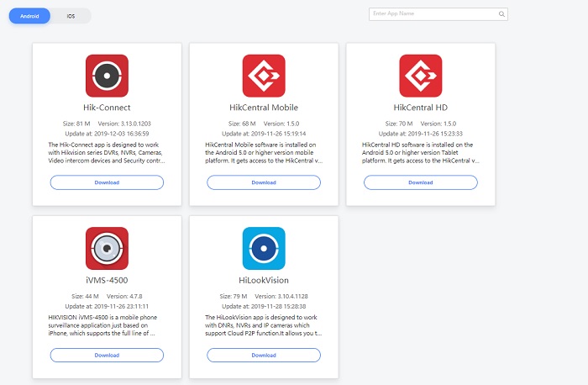Open the HiLookVision title link
Screen dimensions: 588x385
264,280
